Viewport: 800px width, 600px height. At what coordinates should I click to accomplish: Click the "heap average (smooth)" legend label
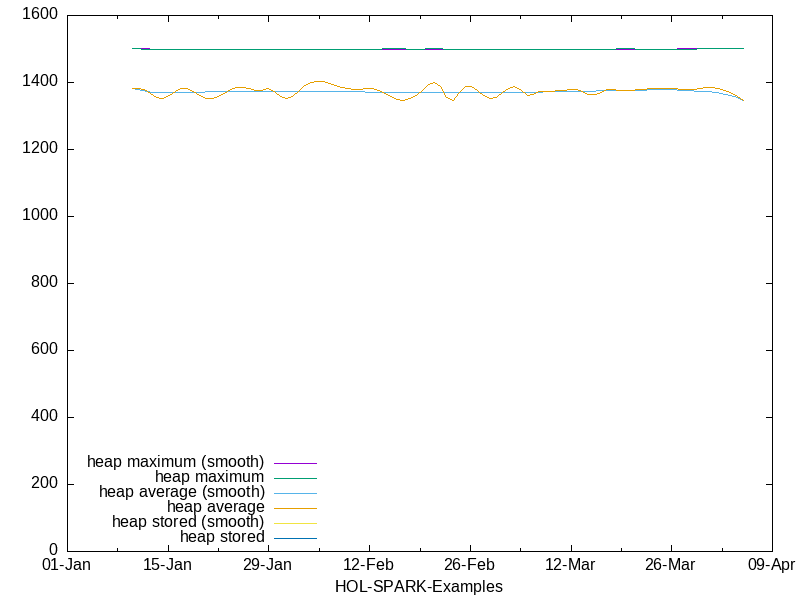coord(181,492)
